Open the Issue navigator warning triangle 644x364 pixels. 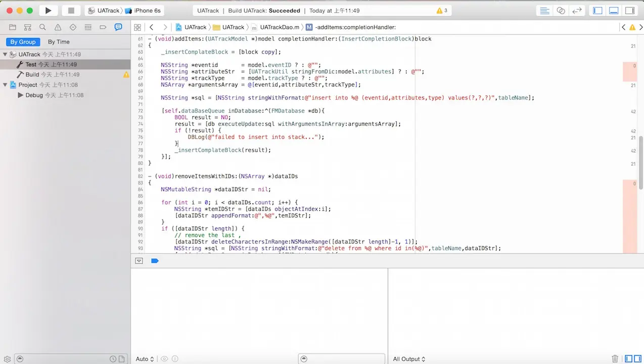point(58,27)
